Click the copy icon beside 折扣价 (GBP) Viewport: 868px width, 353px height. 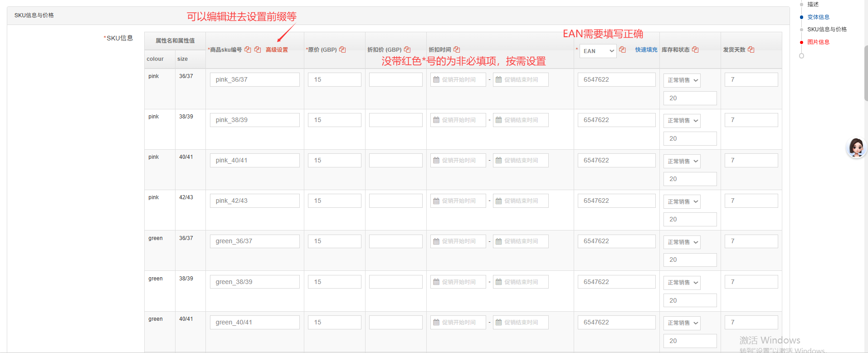[407, 49]
